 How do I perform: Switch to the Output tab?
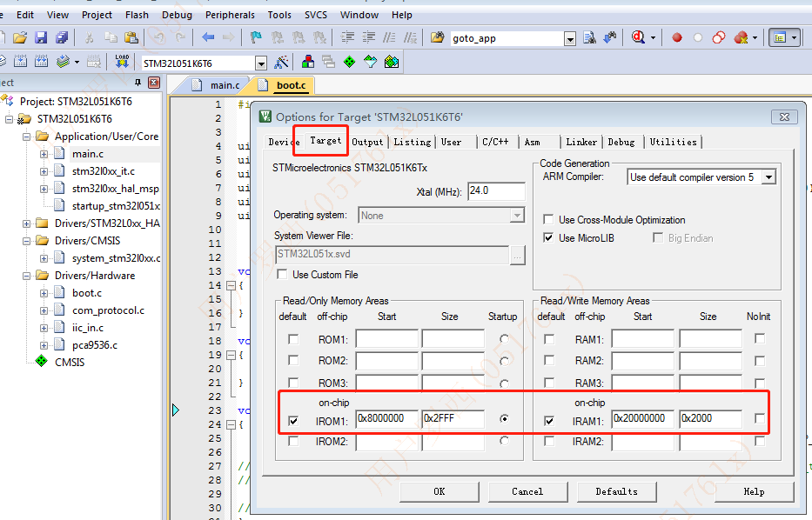pyautogui.click(x=367, y=142)
